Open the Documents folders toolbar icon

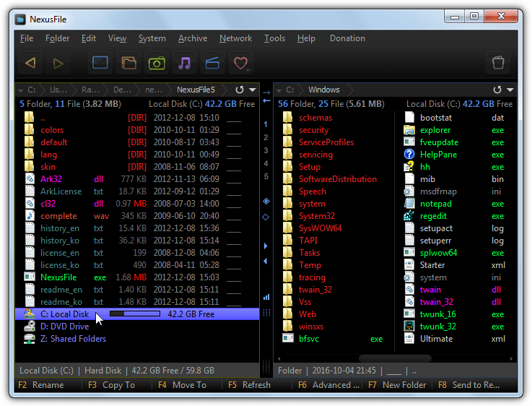pyautogui.click(x=128, y=63)
